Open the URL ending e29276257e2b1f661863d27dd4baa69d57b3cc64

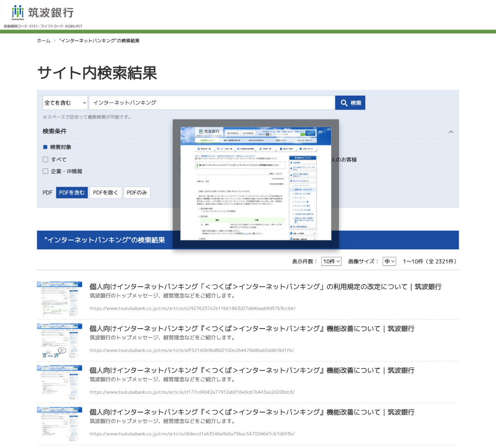coord(192,309)
